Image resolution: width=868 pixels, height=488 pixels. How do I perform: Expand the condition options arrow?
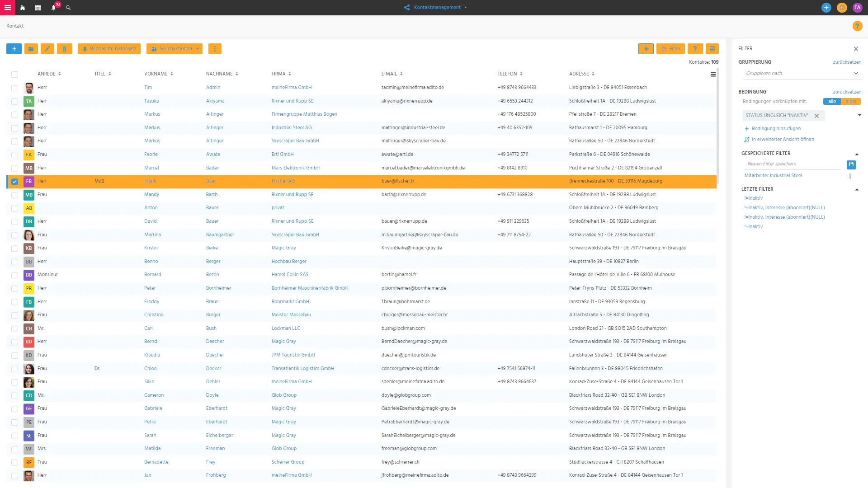point(859,115)
